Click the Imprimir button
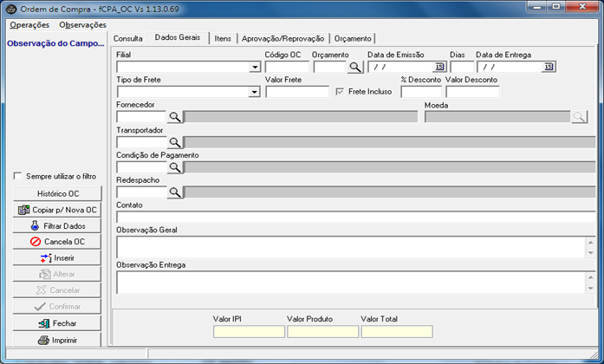This screenshot has height=364, width=604. point(57,340)
